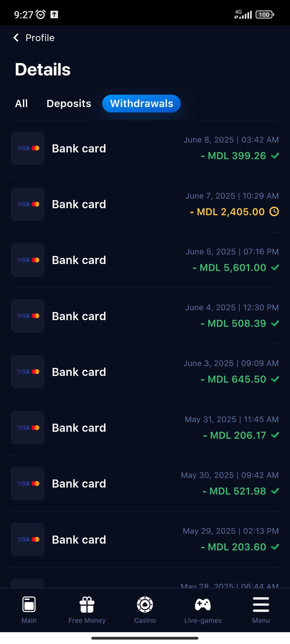Open the hamburger Menu icon
290x644 pixels.
tap(261, 604)
